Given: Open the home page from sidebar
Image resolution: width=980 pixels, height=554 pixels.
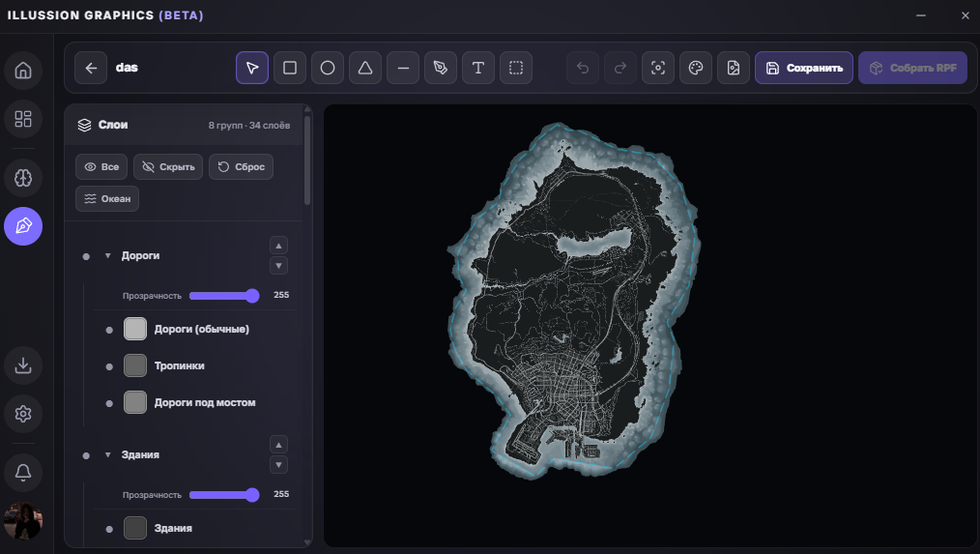Looking at the screenshot, I should 23,70.
